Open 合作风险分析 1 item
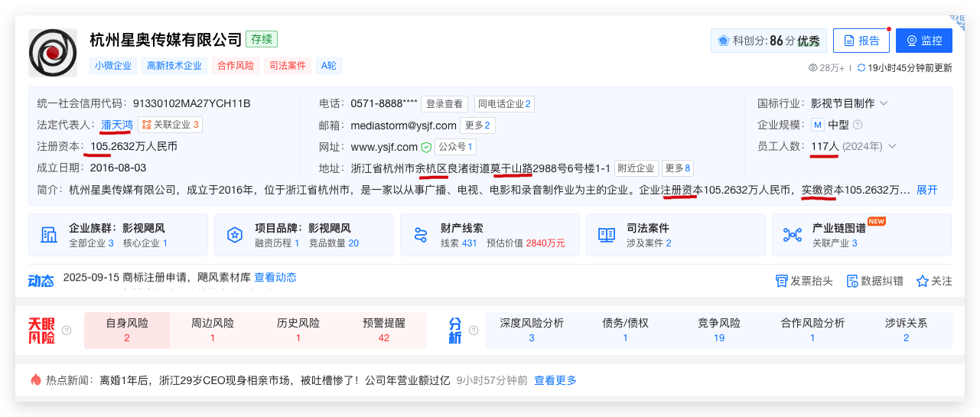Image resolution: width=980 pixels, height=417 pixels. tap(812, 330)
